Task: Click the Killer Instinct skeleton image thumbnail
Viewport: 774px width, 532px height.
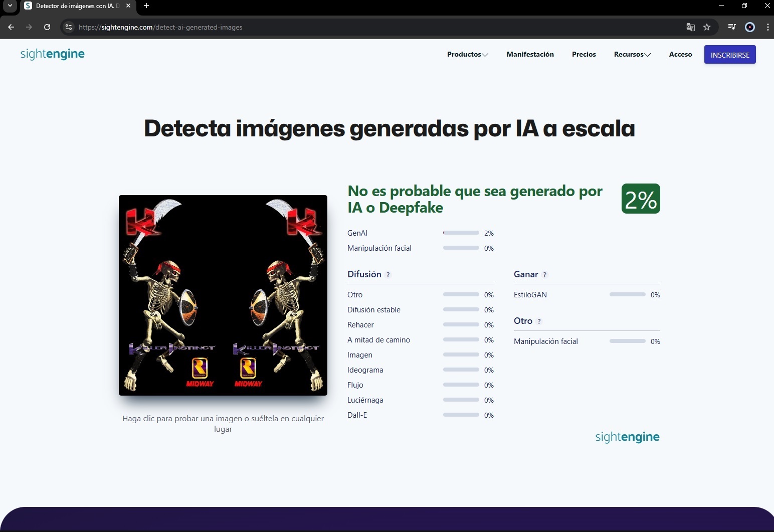Action: pos(223,295)
